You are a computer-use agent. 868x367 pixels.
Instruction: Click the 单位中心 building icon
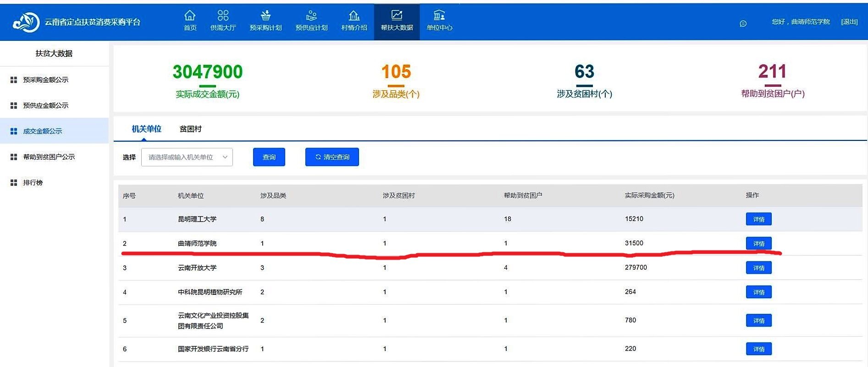[439, 16]
